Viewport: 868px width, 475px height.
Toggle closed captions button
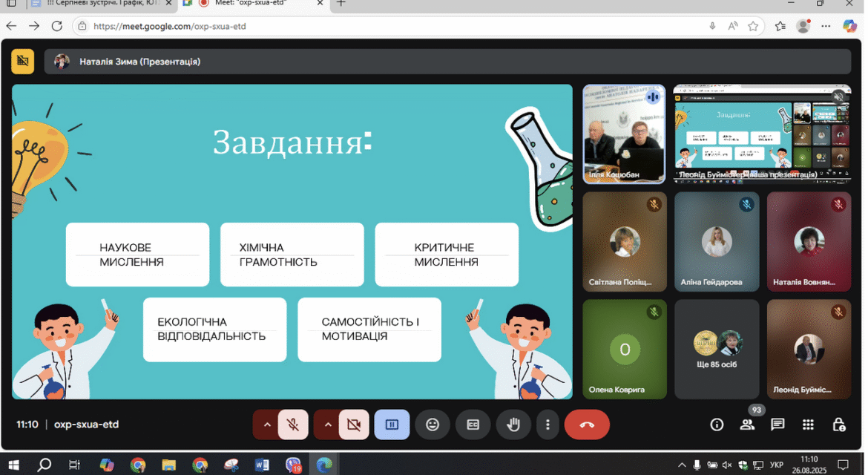473,425
